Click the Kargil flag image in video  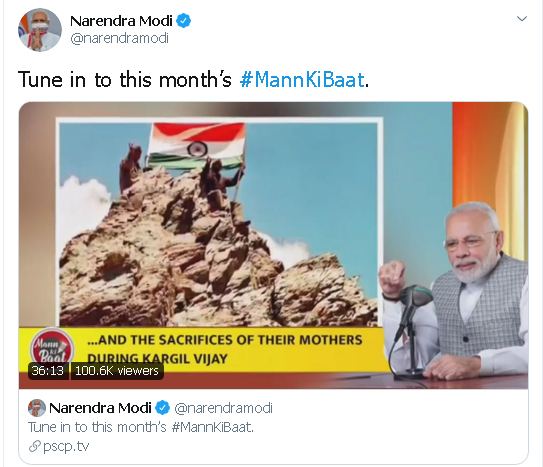pos(220,222)
